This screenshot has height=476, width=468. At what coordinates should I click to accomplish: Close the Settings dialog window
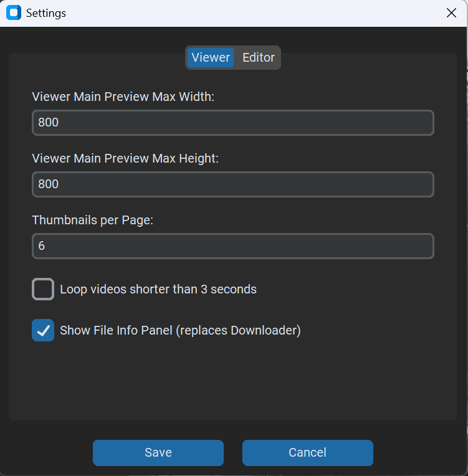point(451,13)
